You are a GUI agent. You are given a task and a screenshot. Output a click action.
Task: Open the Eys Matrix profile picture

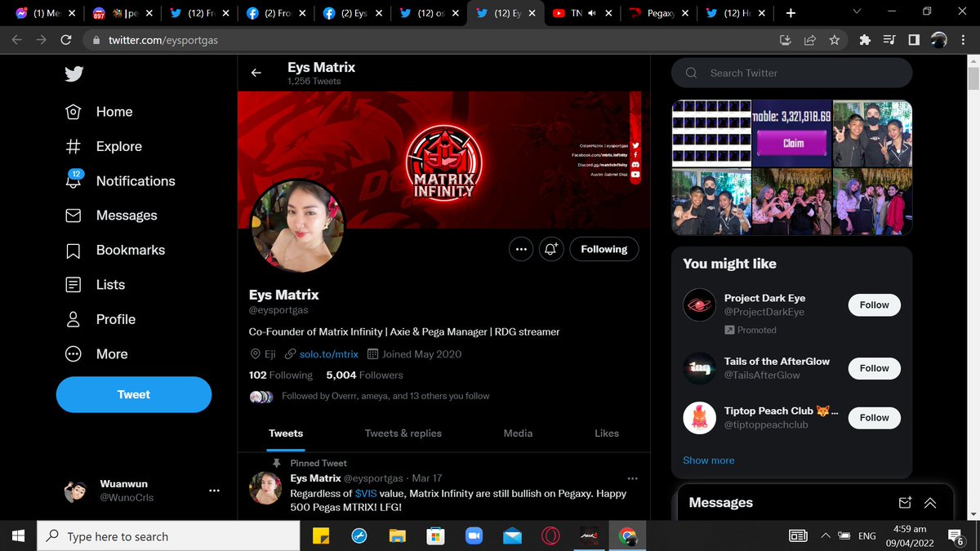[x=296, y=226]
